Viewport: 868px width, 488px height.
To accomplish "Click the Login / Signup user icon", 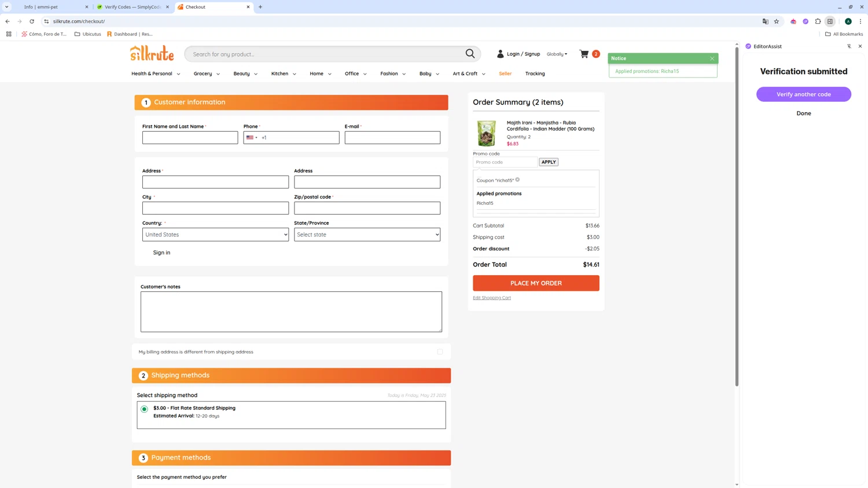I will [501, 54].
